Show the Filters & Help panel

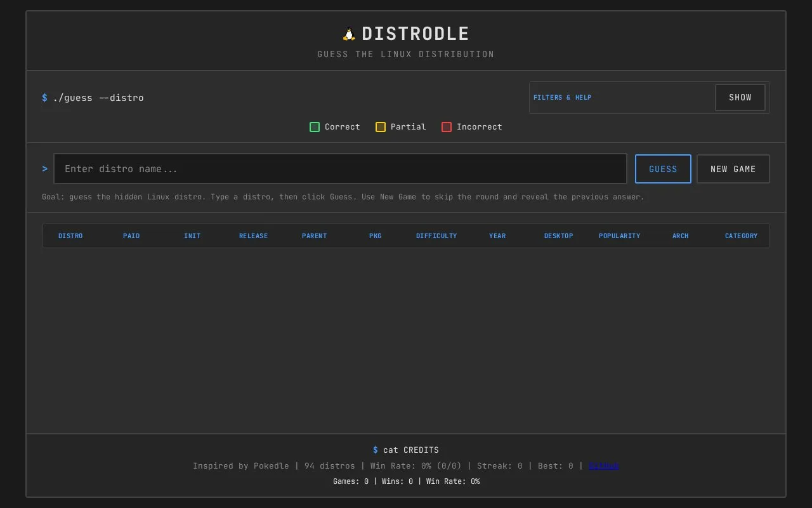coord(740,98)
